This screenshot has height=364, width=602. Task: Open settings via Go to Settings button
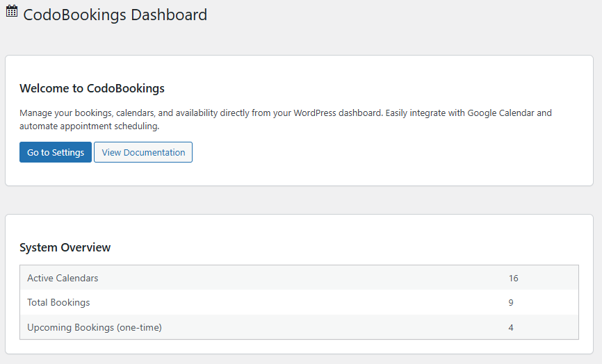coord(56,152)
